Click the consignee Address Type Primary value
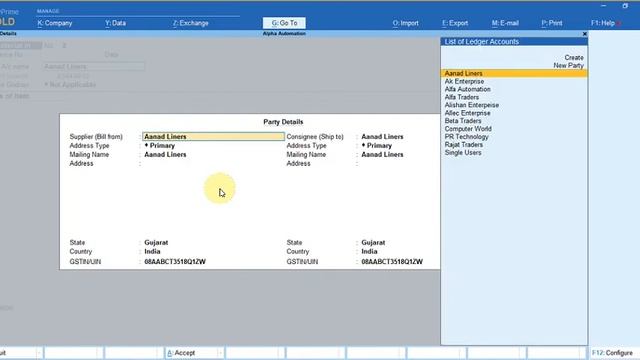This screenshot has height=360, width=640. coord(377,146)
